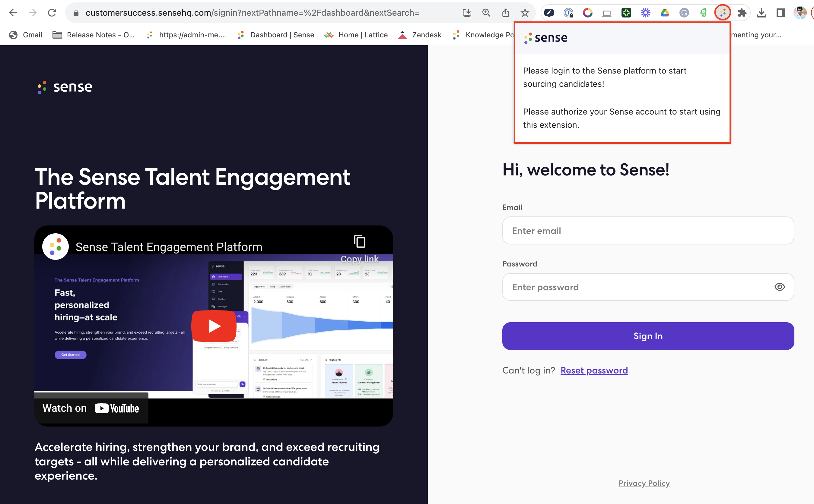Click the 'Hi, welcome to Sense!' heading
The width and height of the screenshot is (814, 504).
pyautogui.click(x=586, y=170)
